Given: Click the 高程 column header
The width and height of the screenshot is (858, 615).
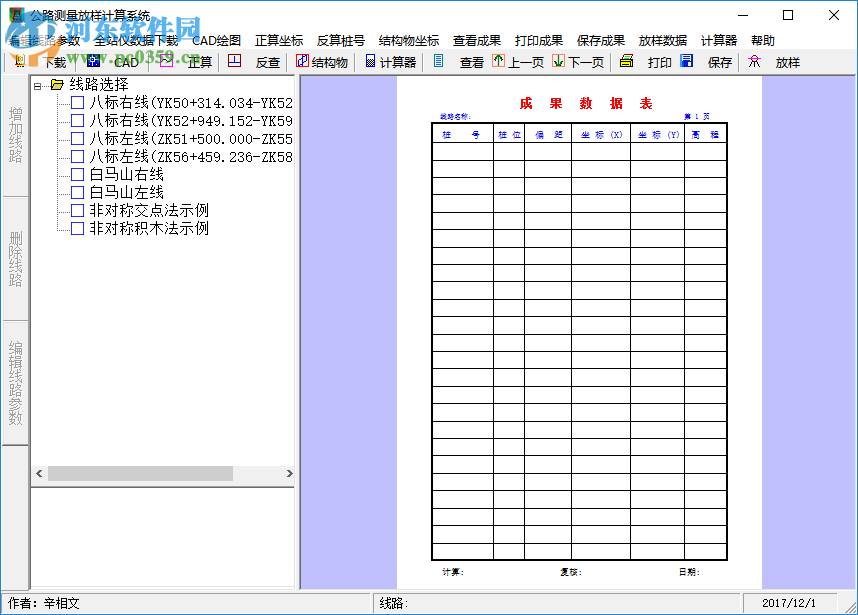Looking at the screenshot, I should tap(705, 135).
